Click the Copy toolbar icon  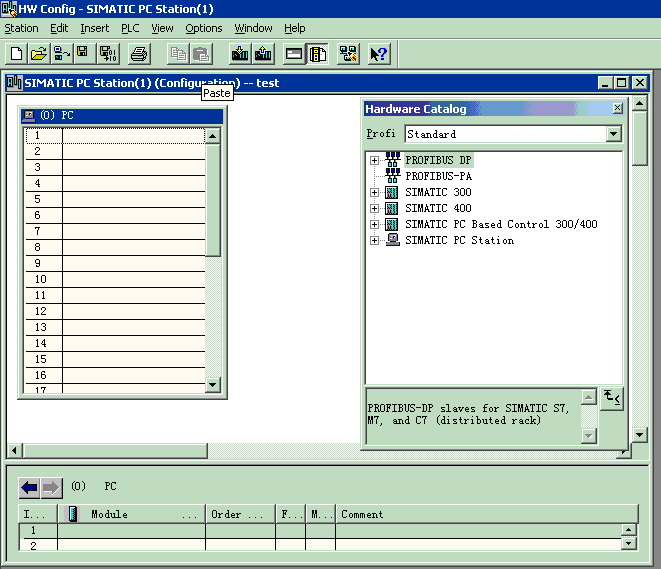tap(178, 54)
